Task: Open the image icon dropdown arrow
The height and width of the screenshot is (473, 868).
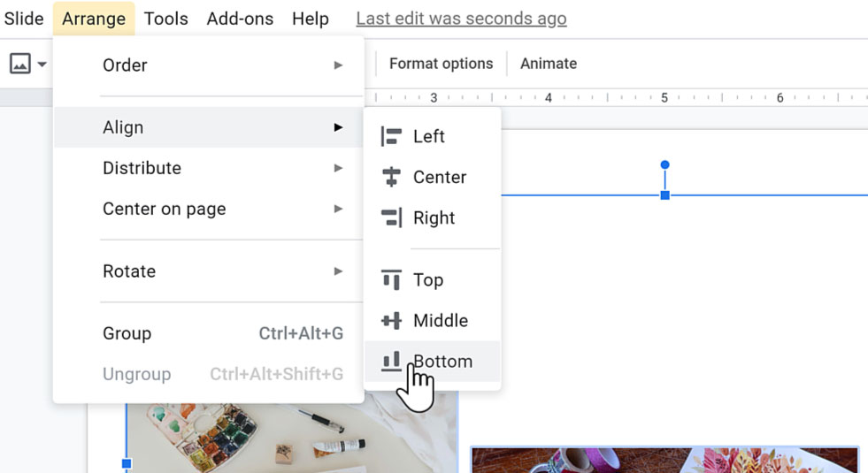Action: point(42,64)
